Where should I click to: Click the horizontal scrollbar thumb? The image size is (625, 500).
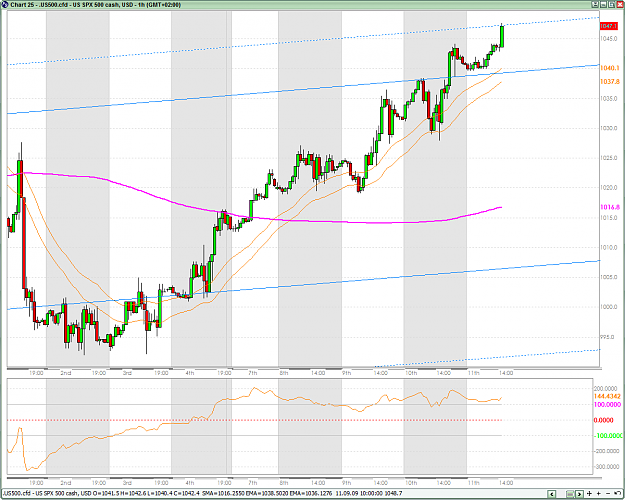click(x=570, y=494)
